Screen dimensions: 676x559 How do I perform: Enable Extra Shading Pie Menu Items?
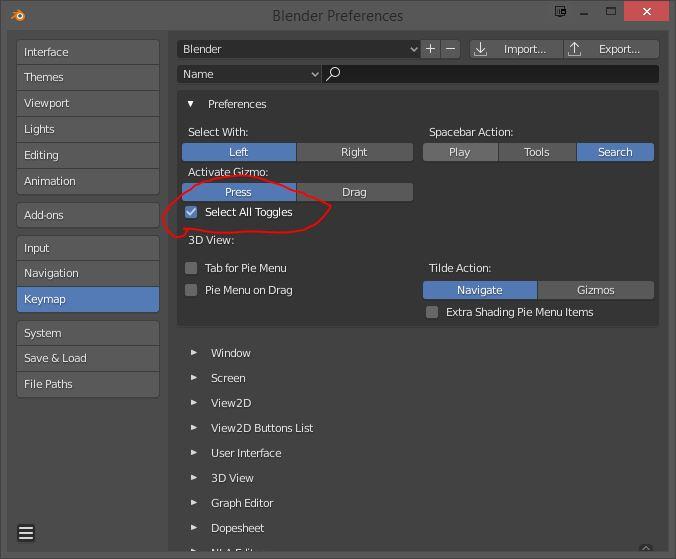[432, 312]
